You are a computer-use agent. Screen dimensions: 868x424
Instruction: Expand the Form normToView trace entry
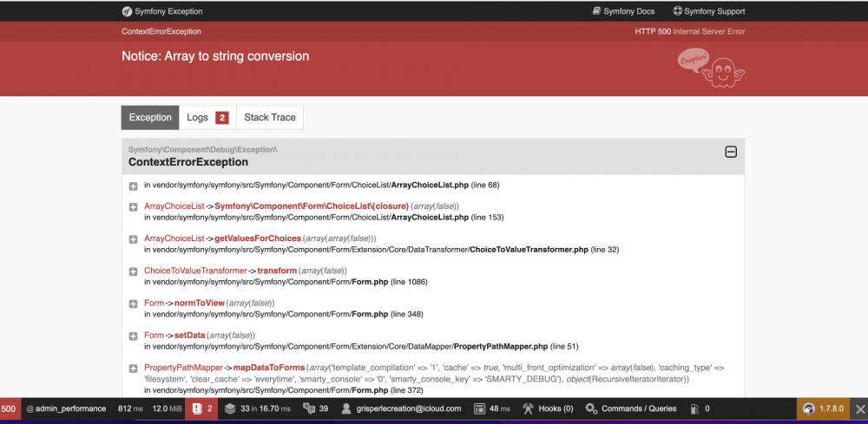[x=134, y=304]
